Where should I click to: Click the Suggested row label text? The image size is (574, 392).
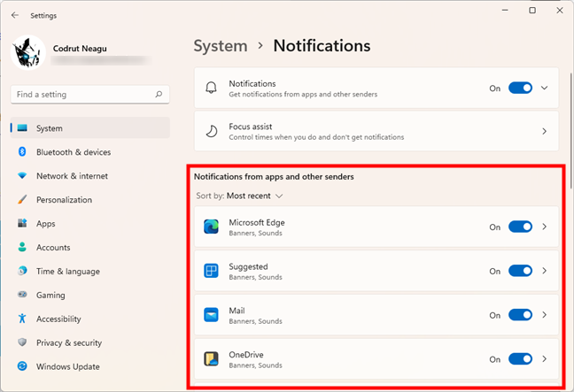point(248,266)
